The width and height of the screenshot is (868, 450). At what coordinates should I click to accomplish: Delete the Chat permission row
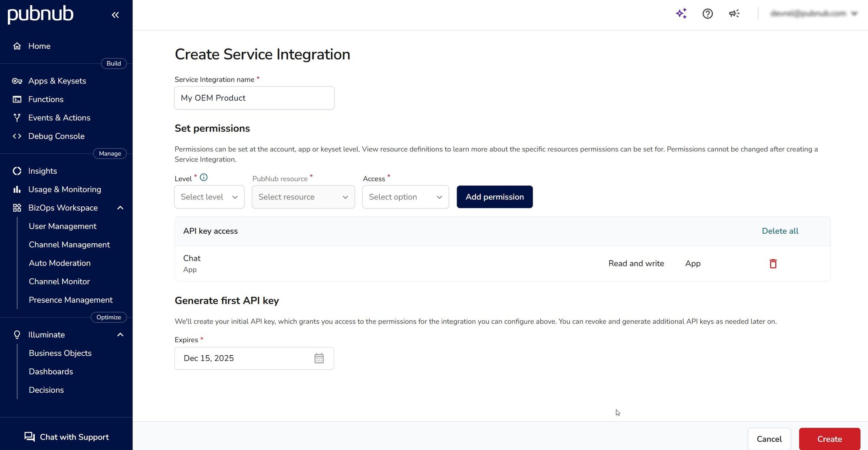[x=773, y=263]
